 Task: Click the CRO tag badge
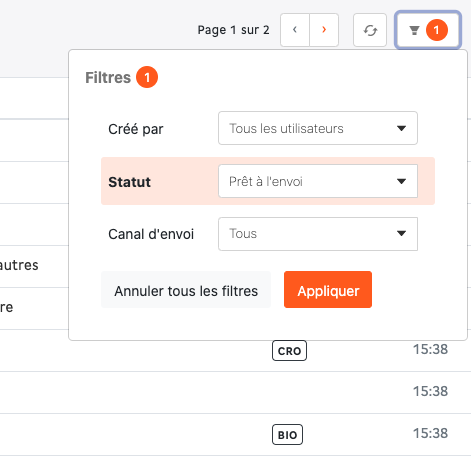[x=289, y=351]
